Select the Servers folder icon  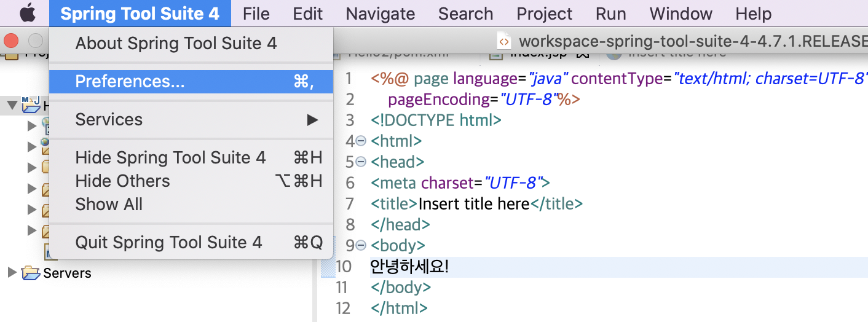pyautogui.click(x=31, y=273)
